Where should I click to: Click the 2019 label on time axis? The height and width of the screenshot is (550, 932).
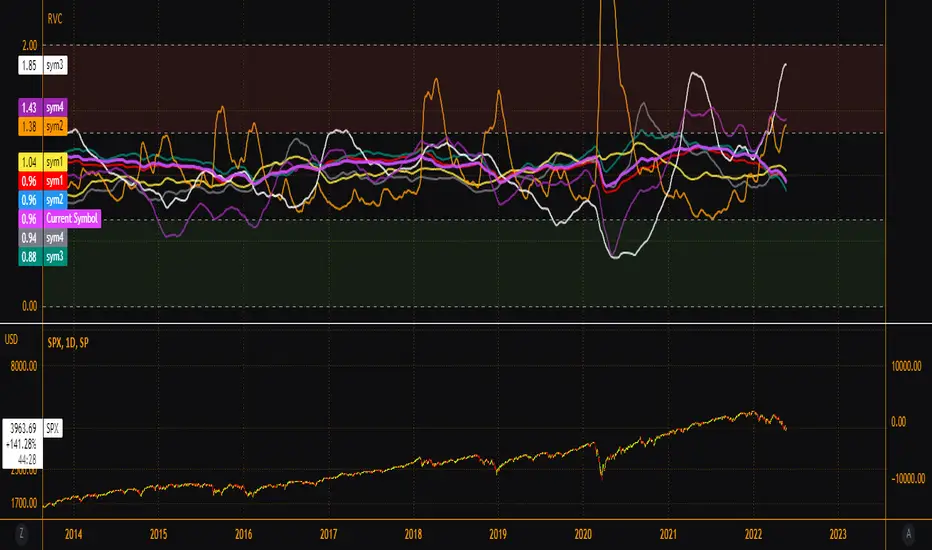(498, 534)
